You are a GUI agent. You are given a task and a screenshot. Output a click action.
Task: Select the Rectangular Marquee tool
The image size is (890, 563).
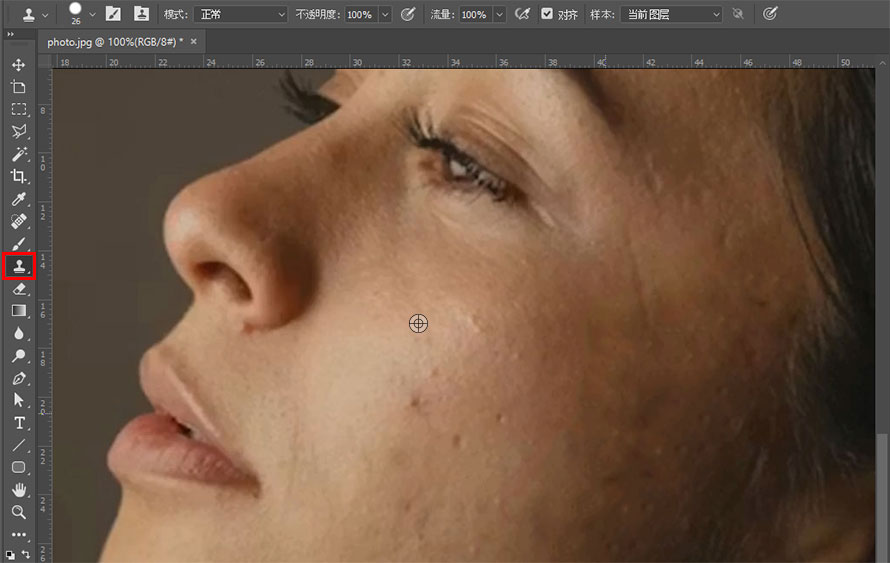pos(19,109)
